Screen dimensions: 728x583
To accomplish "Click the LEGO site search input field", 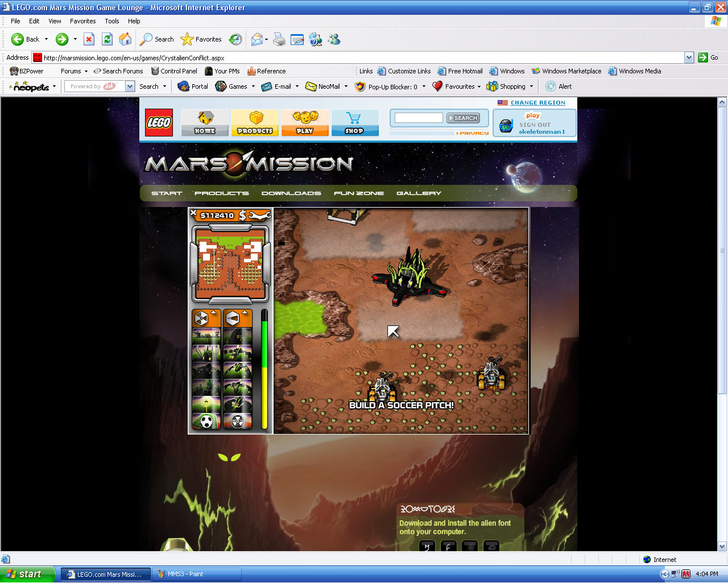I will 419,118.
